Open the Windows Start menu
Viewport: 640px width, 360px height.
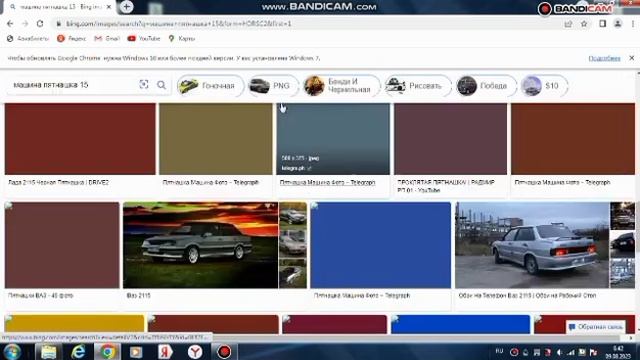12,352
